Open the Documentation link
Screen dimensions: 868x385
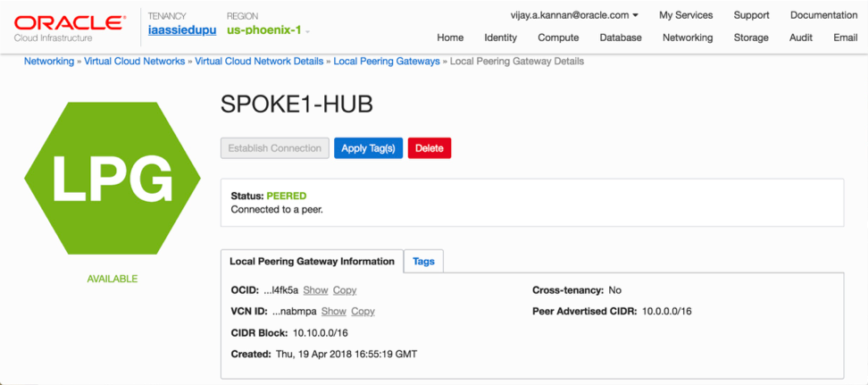tap(823, 15)
